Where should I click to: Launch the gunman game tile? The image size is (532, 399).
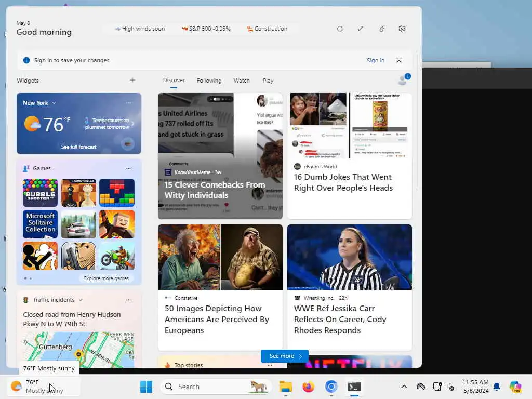79,256
